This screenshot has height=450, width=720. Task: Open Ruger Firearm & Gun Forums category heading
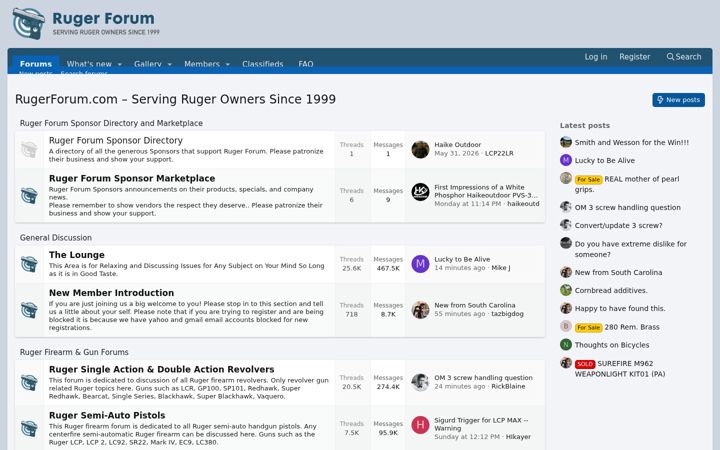point(74,352)
